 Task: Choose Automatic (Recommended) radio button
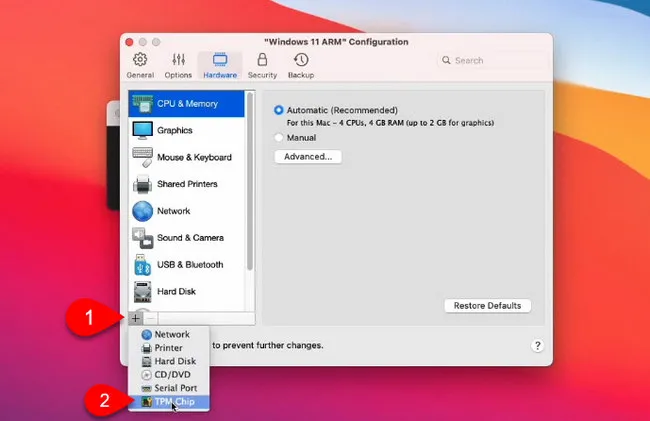coord(279,110)
